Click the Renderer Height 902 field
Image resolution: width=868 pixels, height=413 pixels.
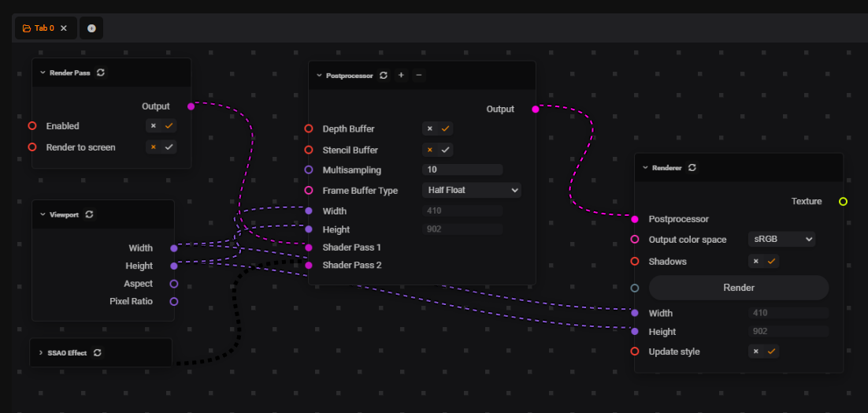point(788,332)
